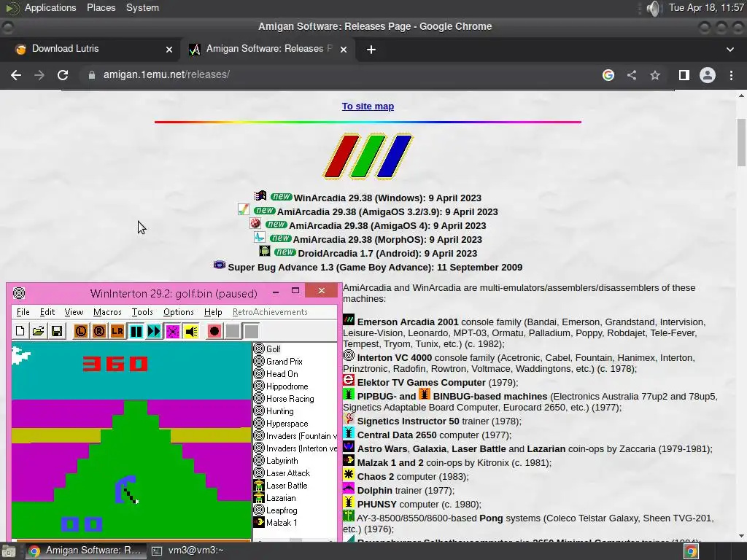This screenshot has height=560, width=747.
Task: Select the Amigan Software: Releases tab
Action: tap(269, 49)
